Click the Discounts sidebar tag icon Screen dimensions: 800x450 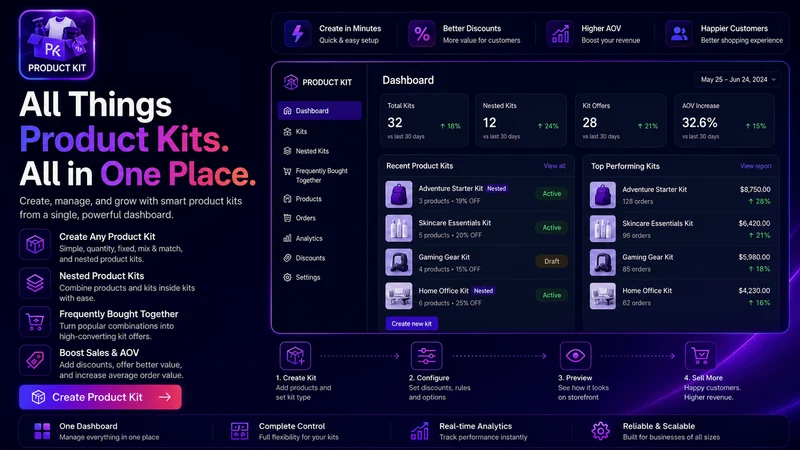pos(287,258)
